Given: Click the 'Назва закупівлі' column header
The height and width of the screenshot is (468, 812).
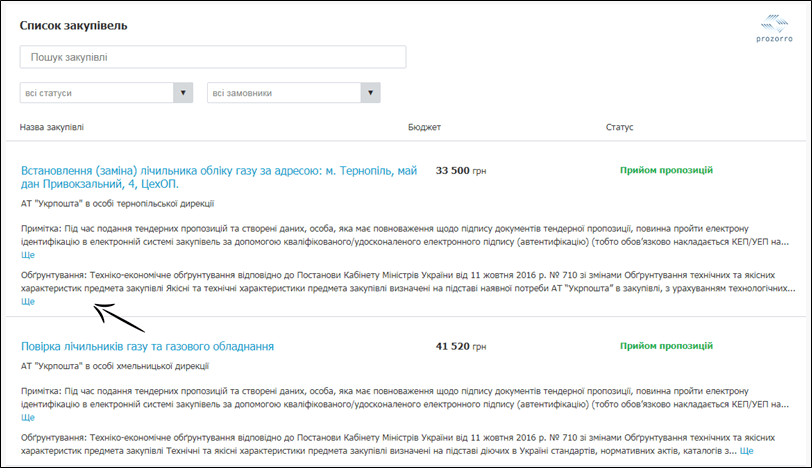Looking at the screenshot, I should pos(52,128).
